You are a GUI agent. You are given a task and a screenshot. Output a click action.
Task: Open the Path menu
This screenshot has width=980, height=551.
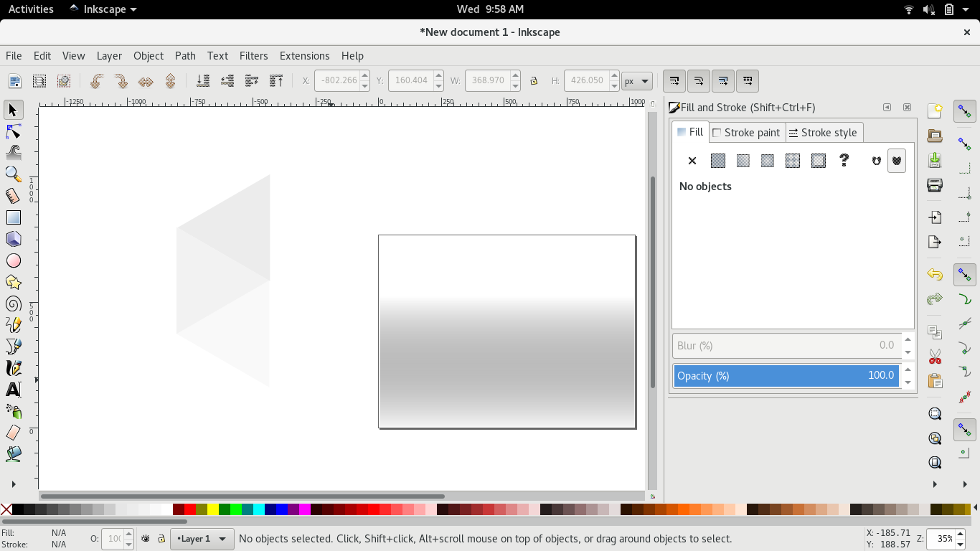tap(185, 55)
